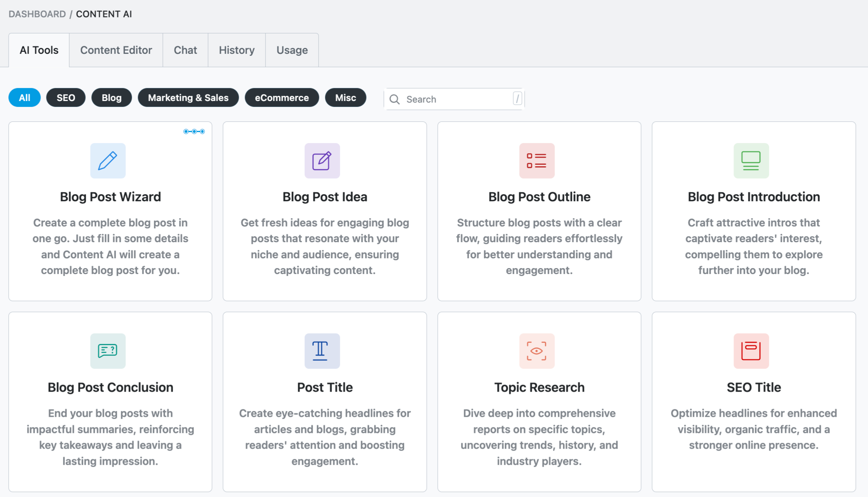Show Misc tools
The image size is (868, 497).
click(x=345, y=98)
